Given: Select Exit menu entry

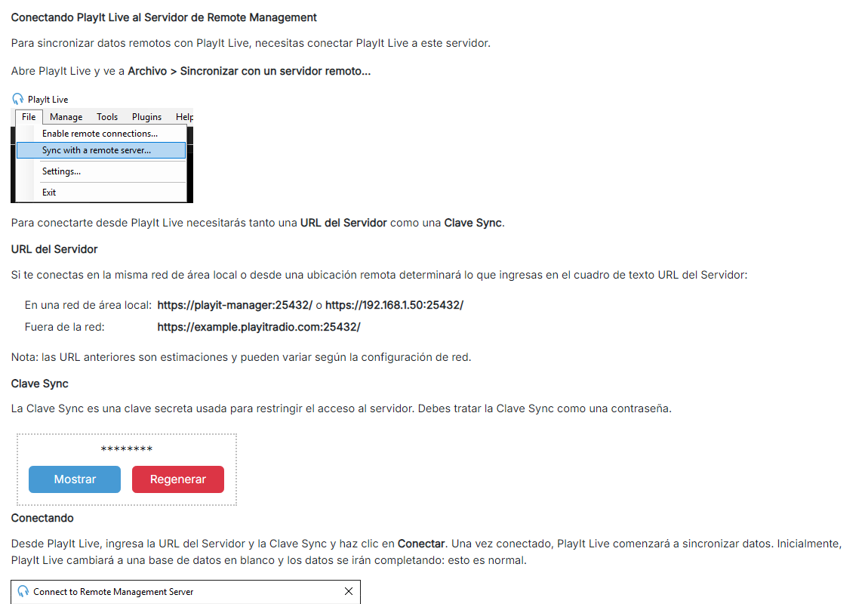Looking at the screenshot, I should (x=101, y=192).
